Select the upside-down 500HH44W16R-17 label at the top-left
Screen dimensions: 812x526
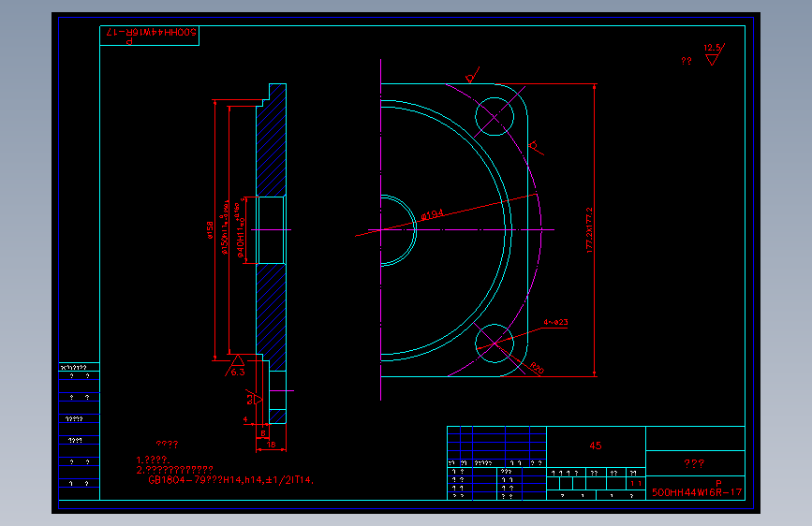(x=151, y=32)
